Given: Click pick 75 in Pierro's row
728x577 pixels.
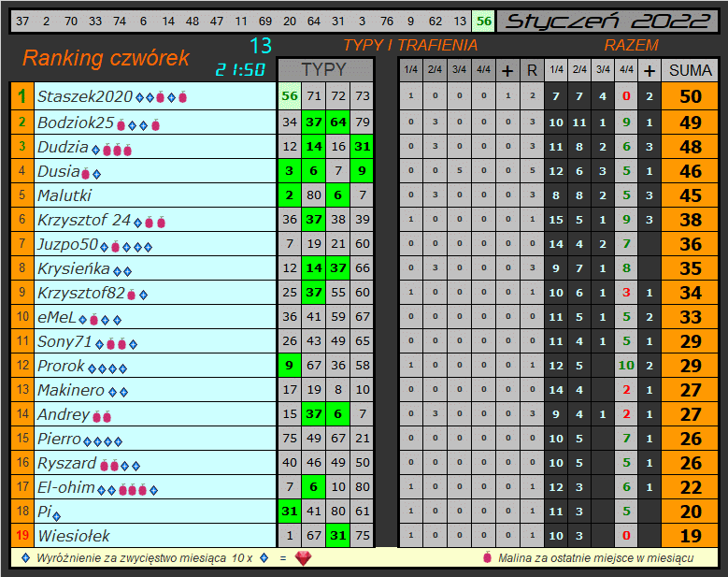Looking at the screenshot, I should [290, 438].
